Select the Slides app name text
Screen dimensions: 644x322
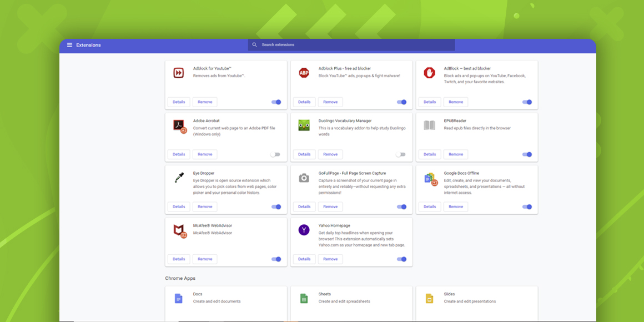[449, 294]
